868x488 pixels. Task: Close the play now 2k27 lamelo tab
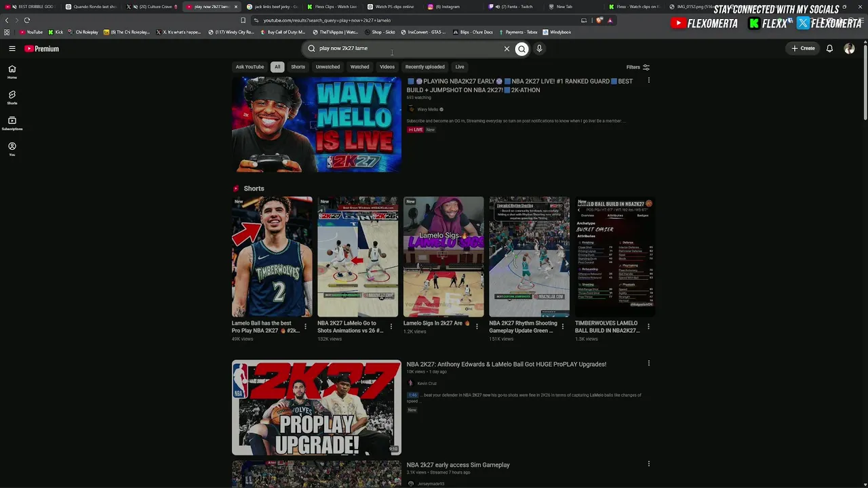coord(236,7)
